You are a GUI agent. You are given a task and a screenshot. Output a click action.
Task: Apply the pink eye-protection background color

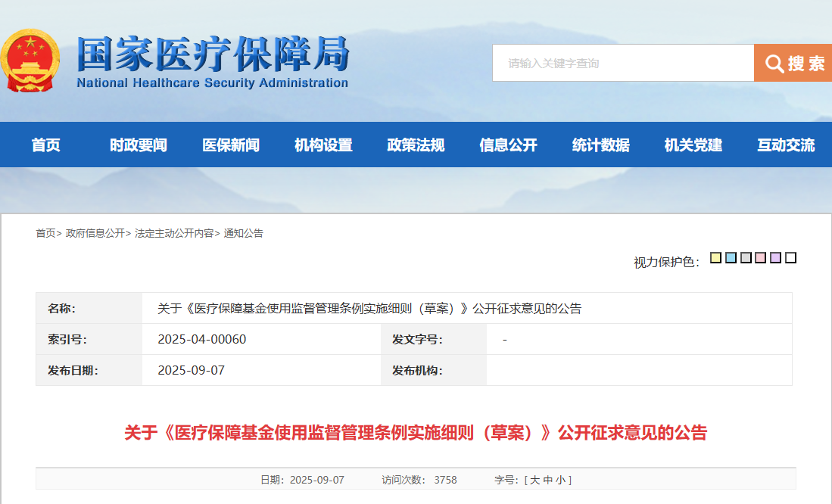click(761, 258)
